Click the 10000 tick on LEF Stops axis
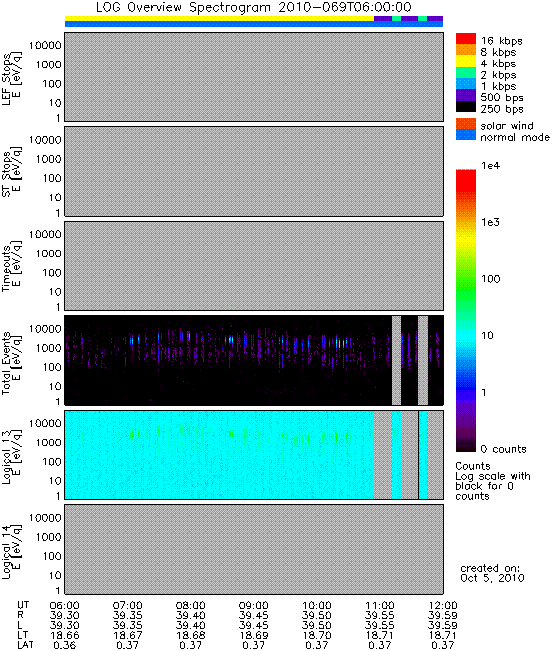Screen dimensions: 552x651 coord(45,45)
